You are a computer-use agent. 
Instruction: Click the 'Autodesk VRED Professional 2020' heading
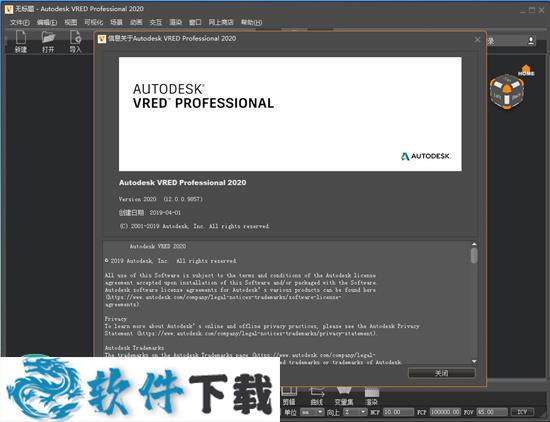[182, 182]
